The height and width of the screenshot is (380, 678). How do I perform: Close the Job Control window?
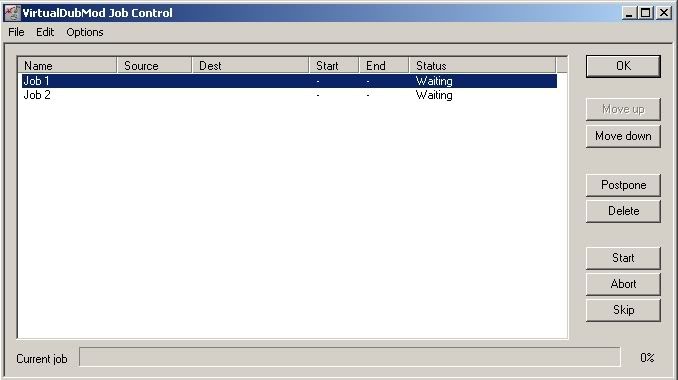(x=664, y=13)
